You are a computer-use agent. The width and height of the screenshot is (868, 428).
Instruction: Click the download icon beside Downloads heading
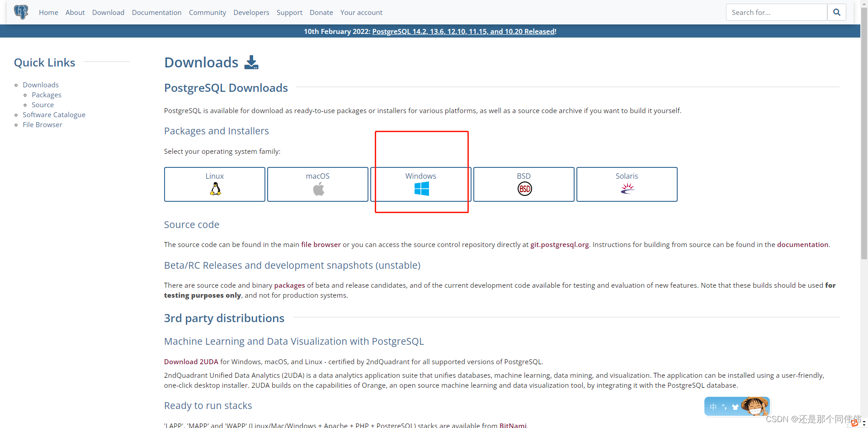[251, 62]
